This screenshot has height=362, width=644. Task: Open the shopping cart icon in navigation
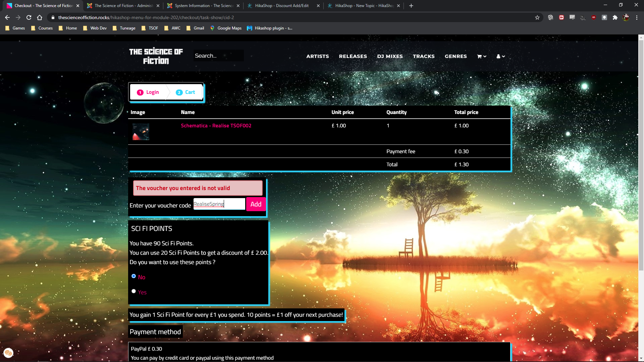tap(480, 56)
